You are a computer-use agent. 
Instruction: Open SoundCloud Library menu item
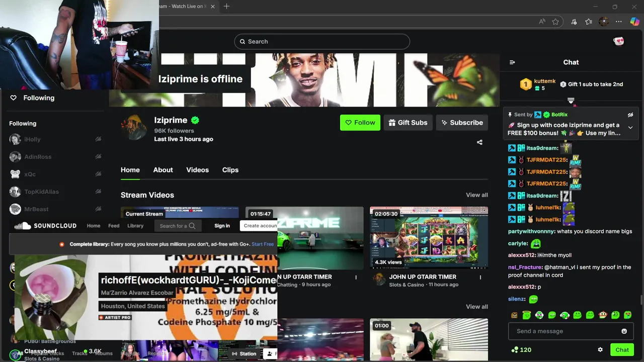[135, 226]
